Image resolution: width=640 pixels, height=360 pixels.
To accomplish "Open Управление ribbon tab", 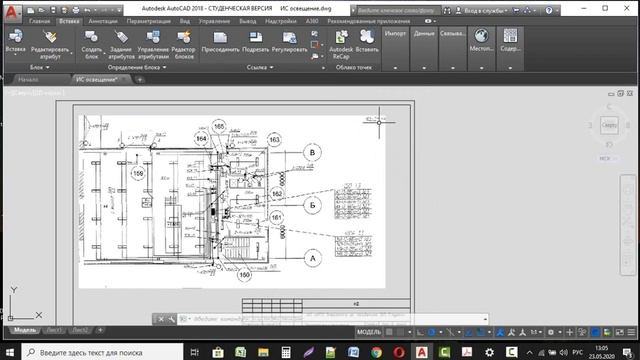I will 214,21.
